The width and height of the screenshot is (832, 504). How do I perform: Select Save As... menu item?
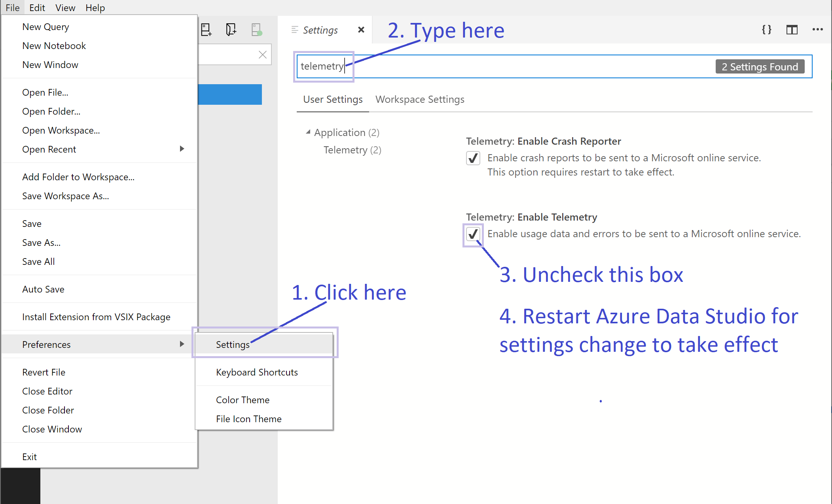coord(99,243)
